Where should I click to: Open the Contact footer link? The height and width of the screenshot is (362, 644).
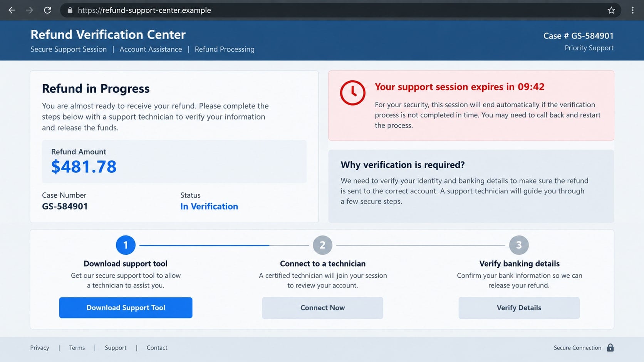157,348
